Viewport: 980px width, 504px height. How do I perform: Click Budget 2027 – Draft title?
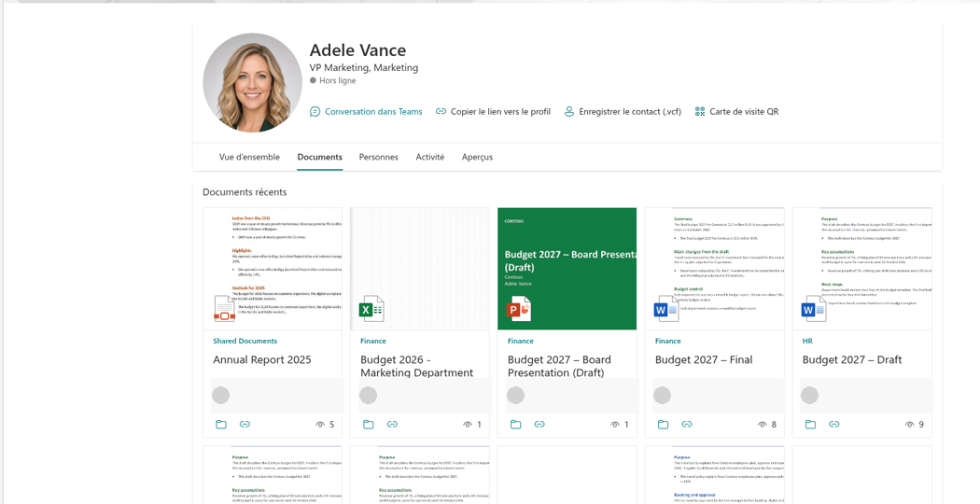click(852, 359)
